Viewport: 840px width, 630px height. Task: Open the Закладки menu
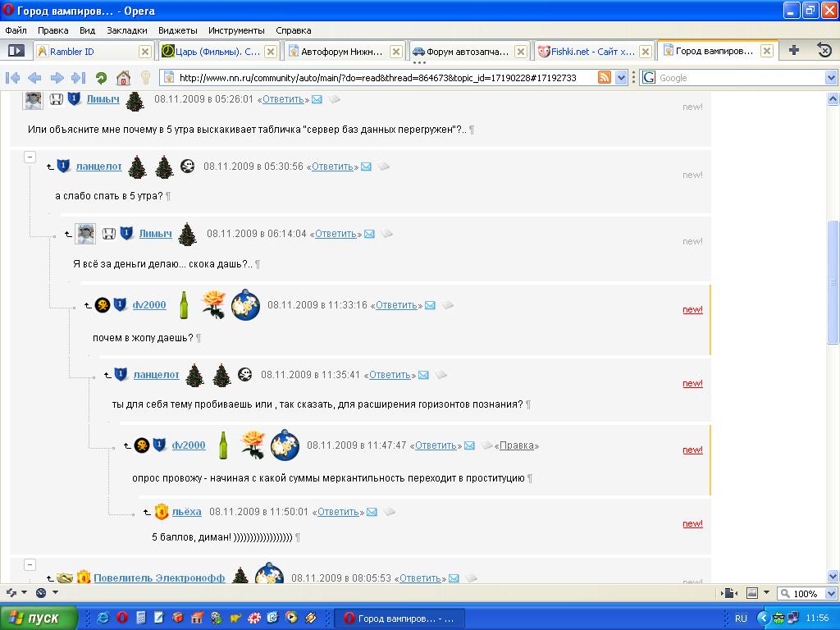coord(126,30)
